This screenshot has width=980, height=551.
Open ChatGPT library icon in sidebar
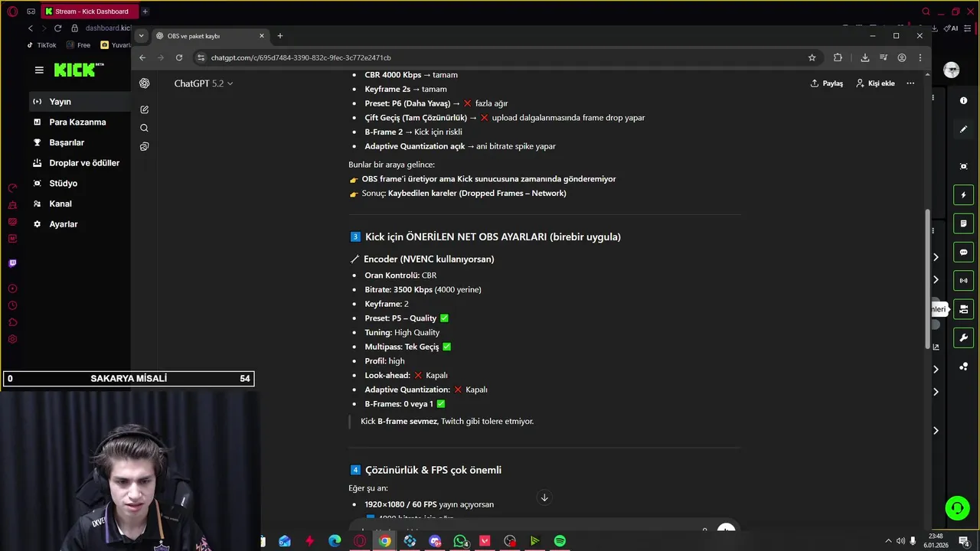(144, 146)
